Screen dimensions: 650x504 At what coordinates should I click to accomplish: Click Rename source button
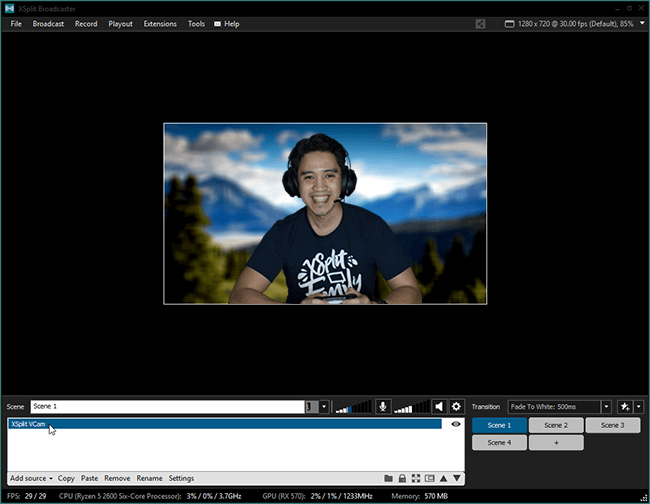pyautogui.click(x=149, y=478)
